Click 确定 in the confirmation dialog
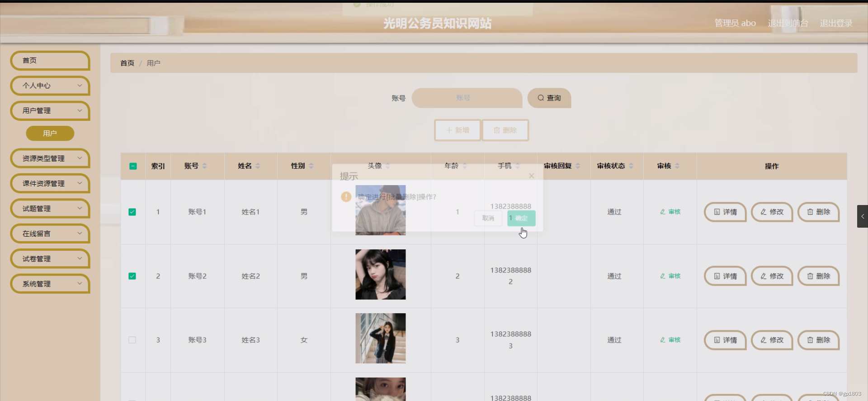The image size is (868, 401). point(521,218)
